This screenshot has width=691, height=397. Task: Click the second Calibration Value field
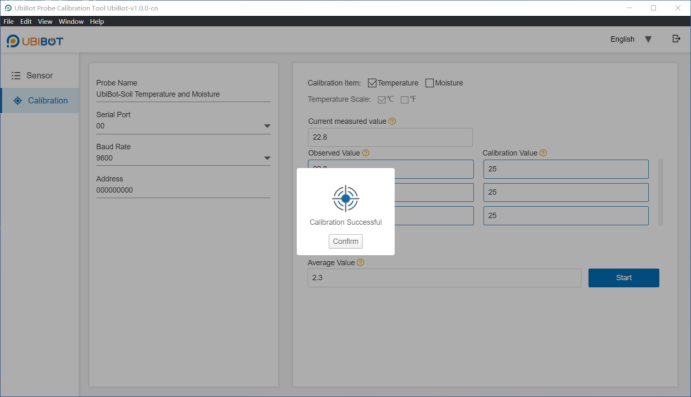[566, 192]
